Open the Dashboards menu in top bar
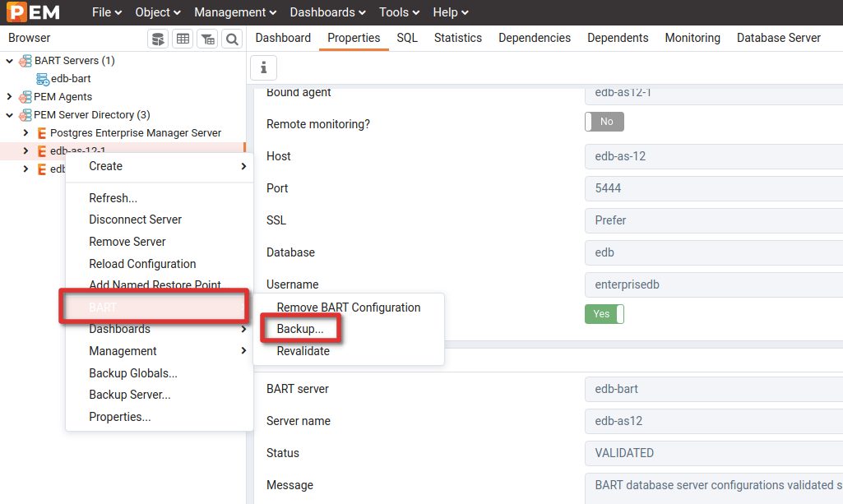Viewport: 843px width, 504px height. (327, 12)
